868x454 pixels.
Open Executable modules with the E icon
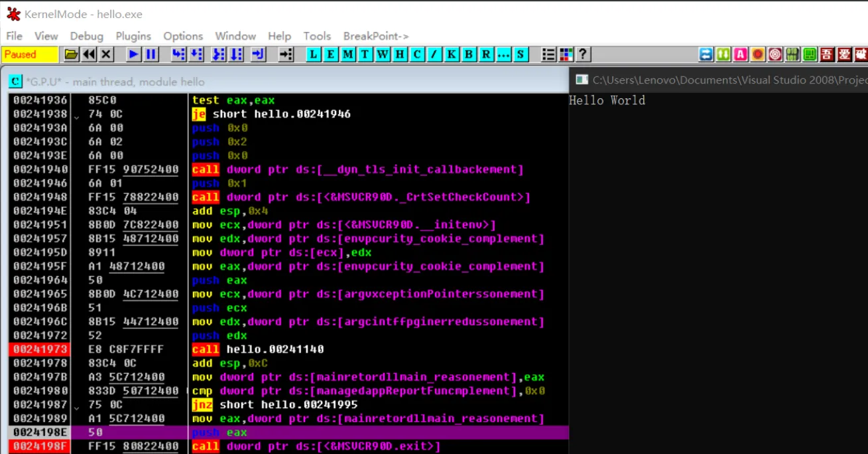[331, 54]
